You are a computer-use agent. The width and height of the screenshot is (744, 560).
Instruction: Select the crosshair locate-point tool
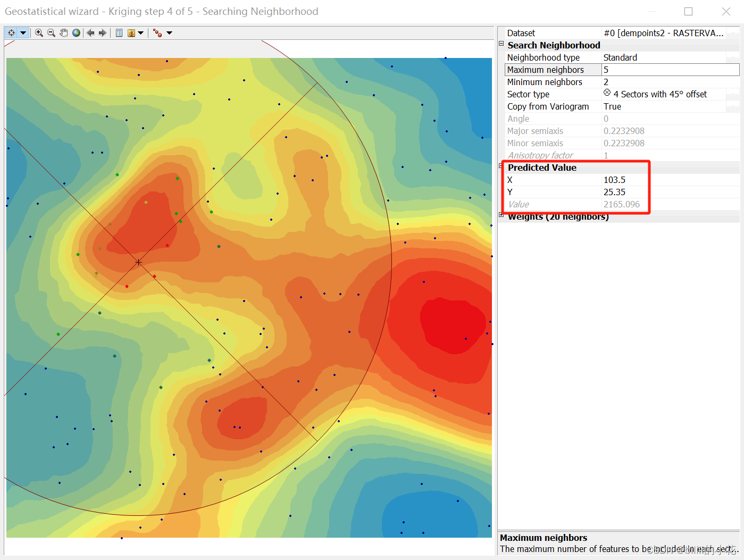point(11,33)
